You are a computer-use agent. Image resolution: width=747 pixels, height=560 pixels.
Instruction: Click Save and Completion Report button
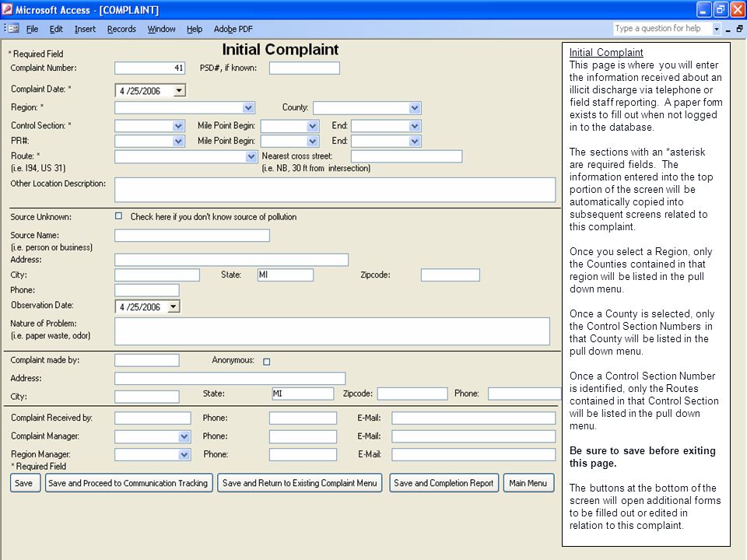tap(444, 483)
